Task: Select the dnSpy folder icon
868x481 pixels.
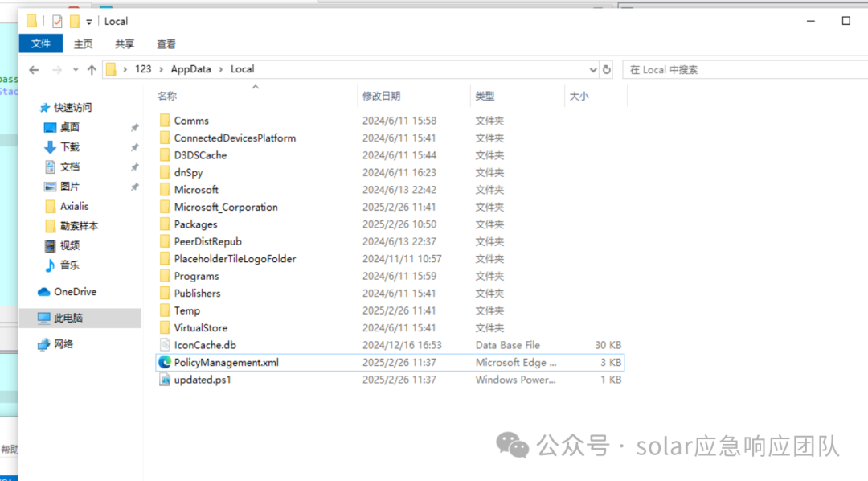Action: pyautogui.click(x=165, y=172)
